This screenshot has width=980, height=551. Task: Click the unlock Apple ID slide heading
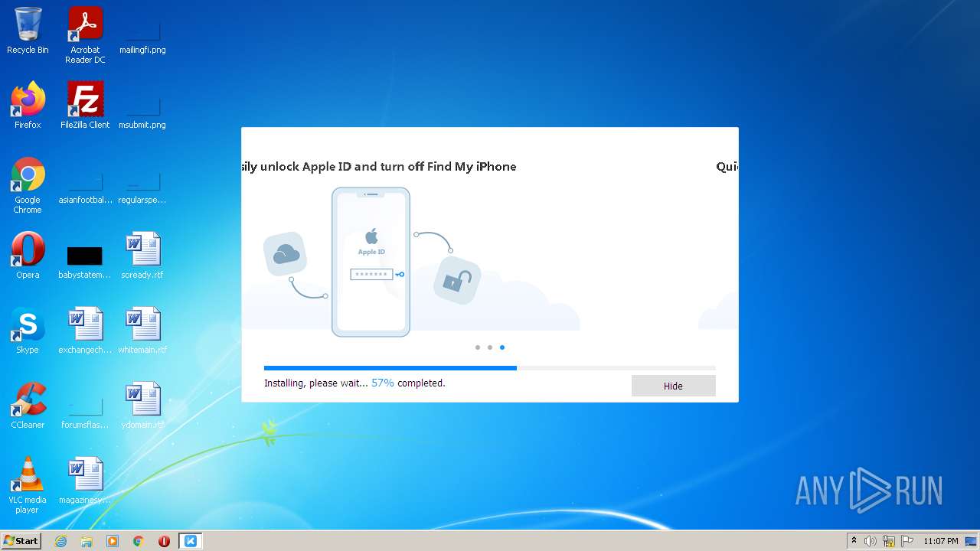[379, 167]
